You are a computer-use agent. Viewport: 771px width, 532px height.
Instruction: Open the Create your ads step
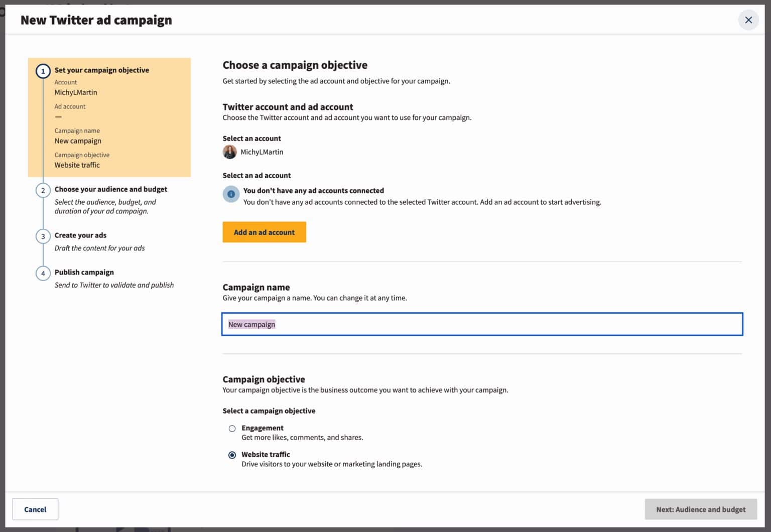[x=80, y=235]
